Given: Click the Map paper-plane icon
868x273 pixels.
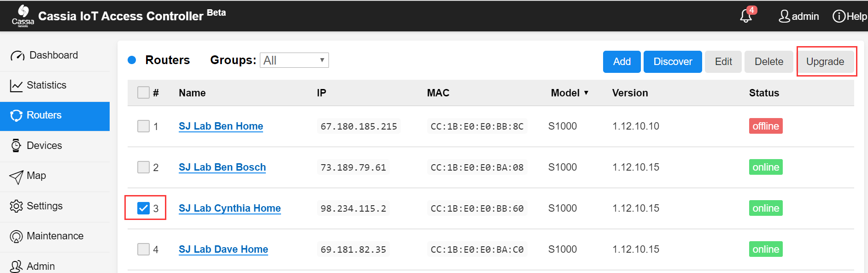Looking at the screenshot, I should (16, 177).
